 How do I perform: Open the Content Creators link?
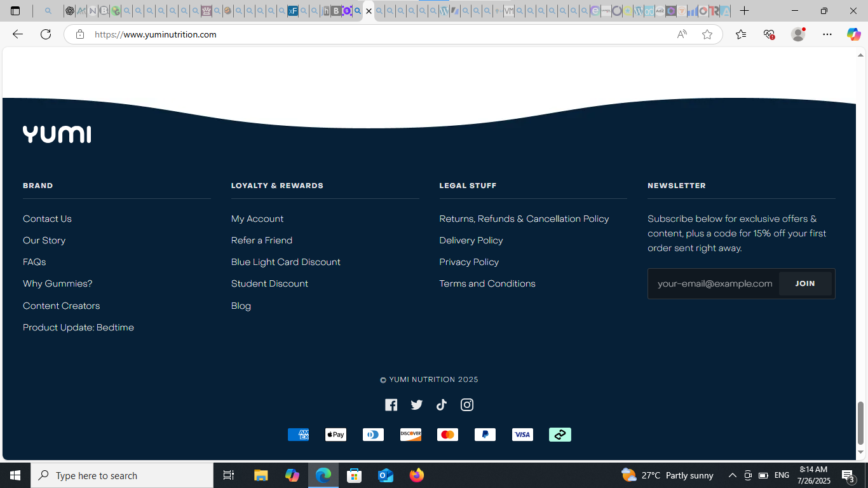(x=61, y=306)
